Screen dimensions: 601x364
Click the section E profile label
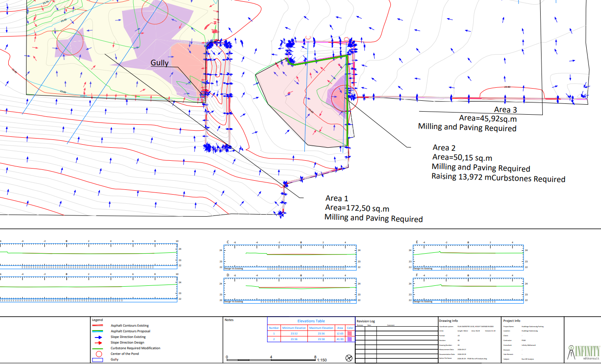tap(417, 242)
